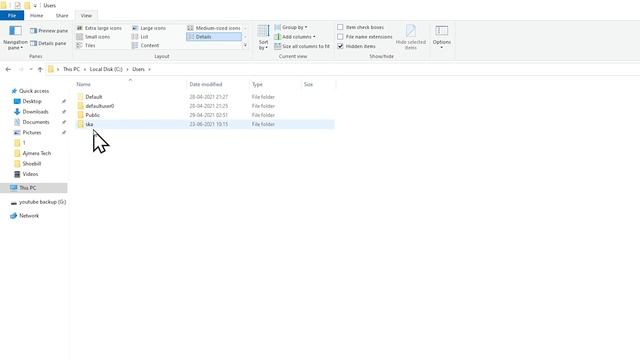
Task: Switch to Large icons layout
Action: (x=149, y=28)
